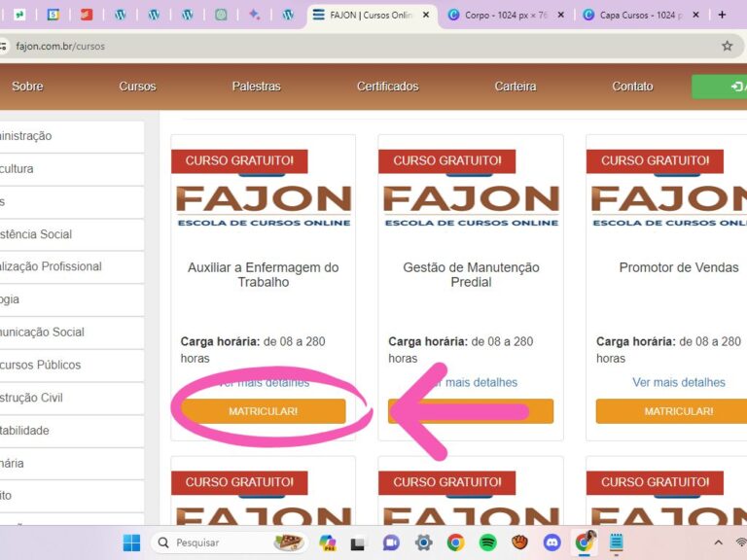Open the Promotor de Vendas course title

[x=678, y=267]
